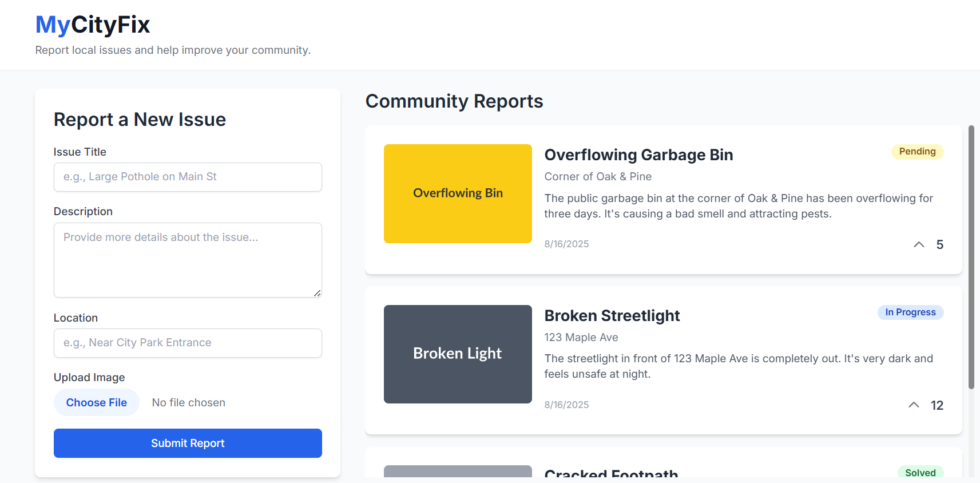The width and height of the screenshot is (980, 483).
Task: Open the Overflowing Garbage Bin title
Action: (x=638, y=155)
